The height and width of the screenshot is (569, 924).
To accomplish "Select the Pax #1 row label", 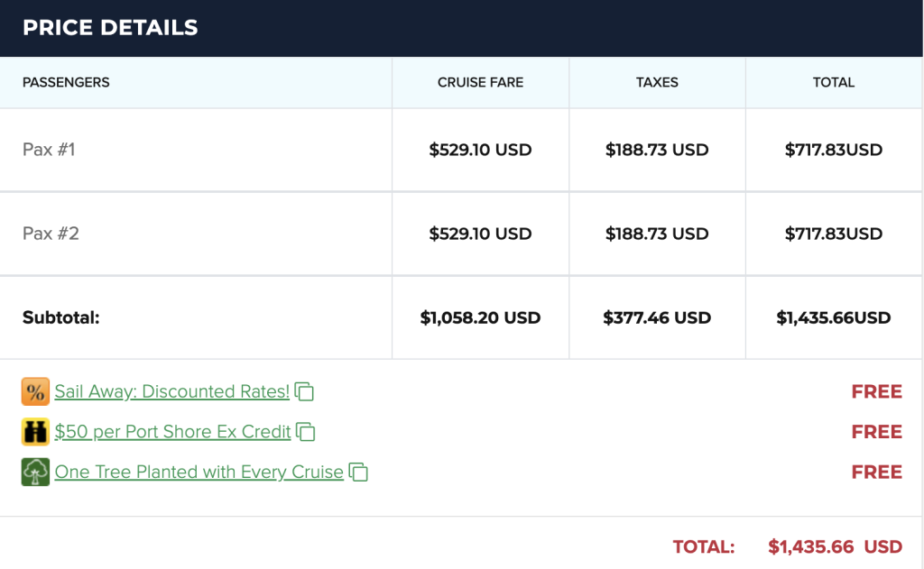I will [x=49, y=150].
